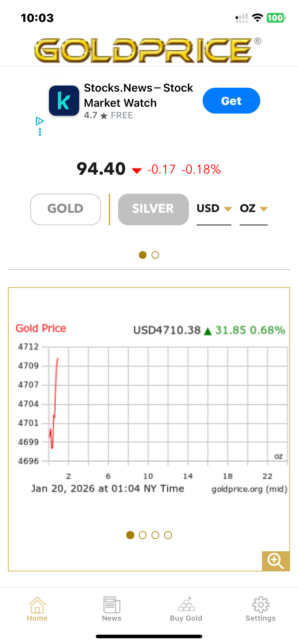Tap the Buy Gold bars icon

(186, 605)
